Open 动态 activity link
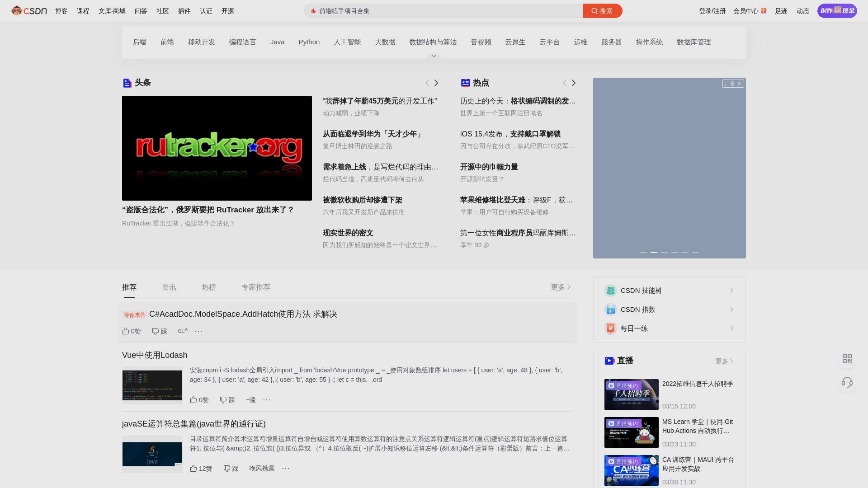 [802, 11]
